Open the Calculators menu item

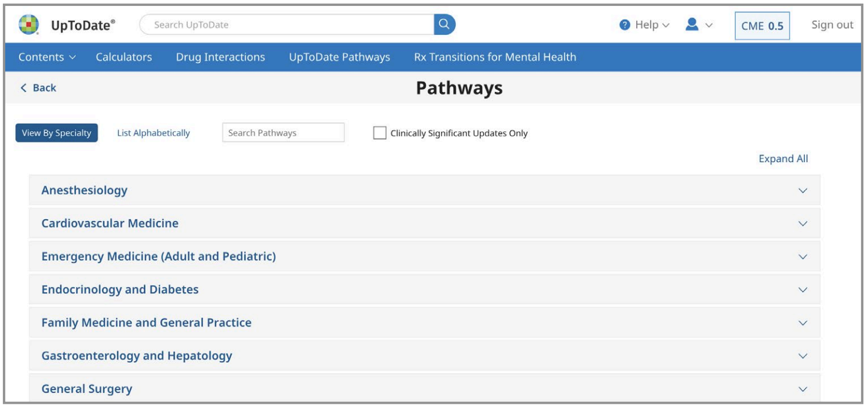124,57
